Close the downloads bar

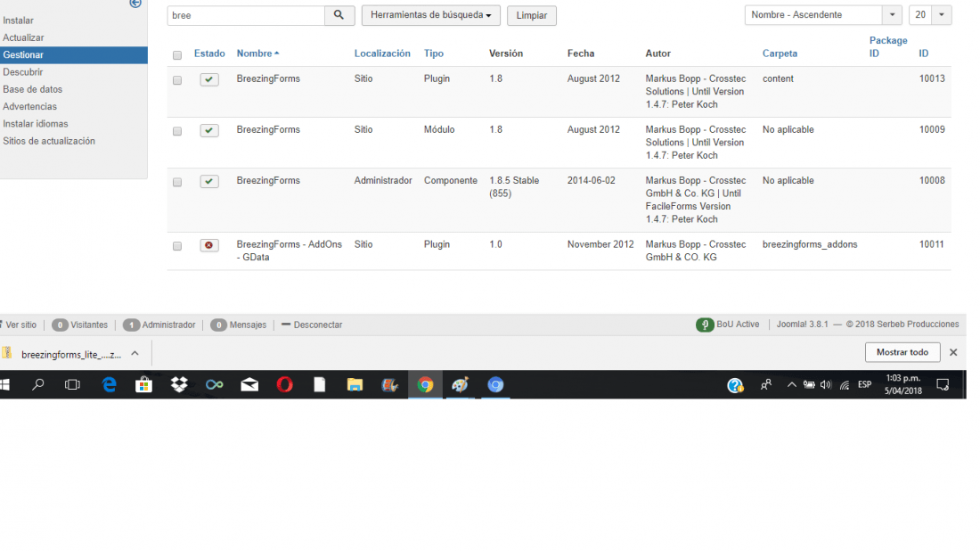953,352
